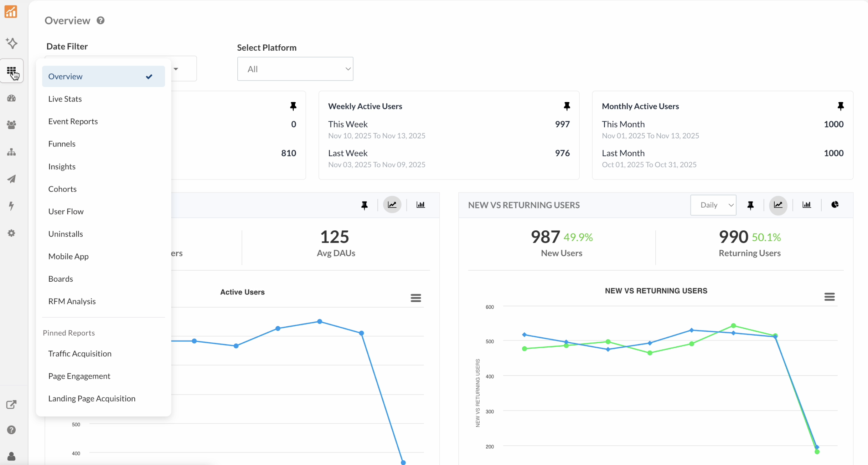Pin the Weekly Active Users card

click(x=567, y=106)
